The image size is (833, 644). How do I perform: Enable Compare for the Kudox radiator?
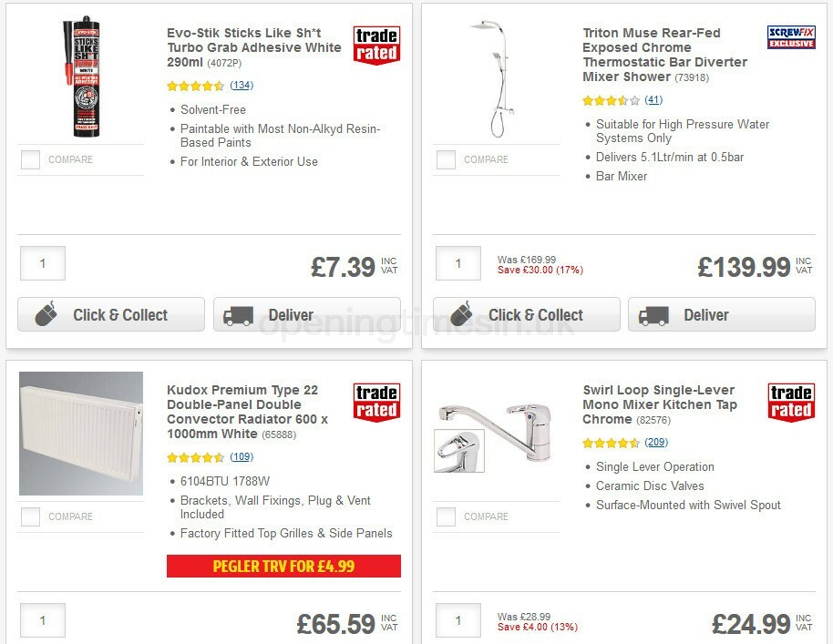click(30, 516)
